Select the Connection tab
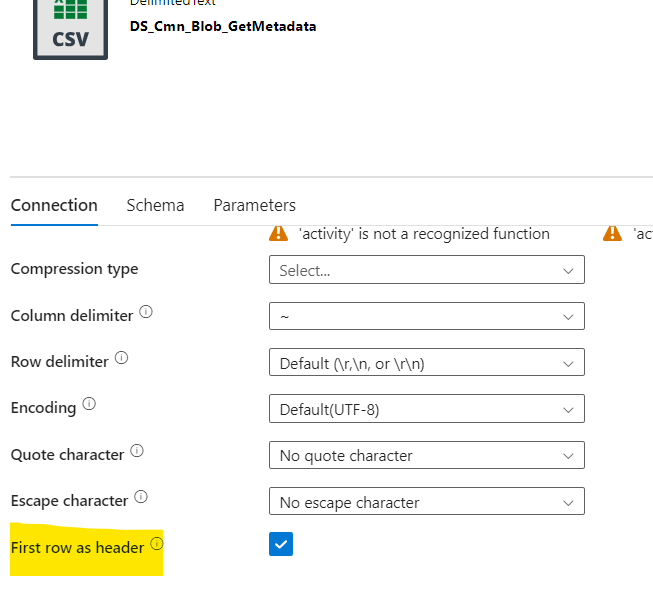The width and height of the screenshot is (653, 595). (54, 205)
